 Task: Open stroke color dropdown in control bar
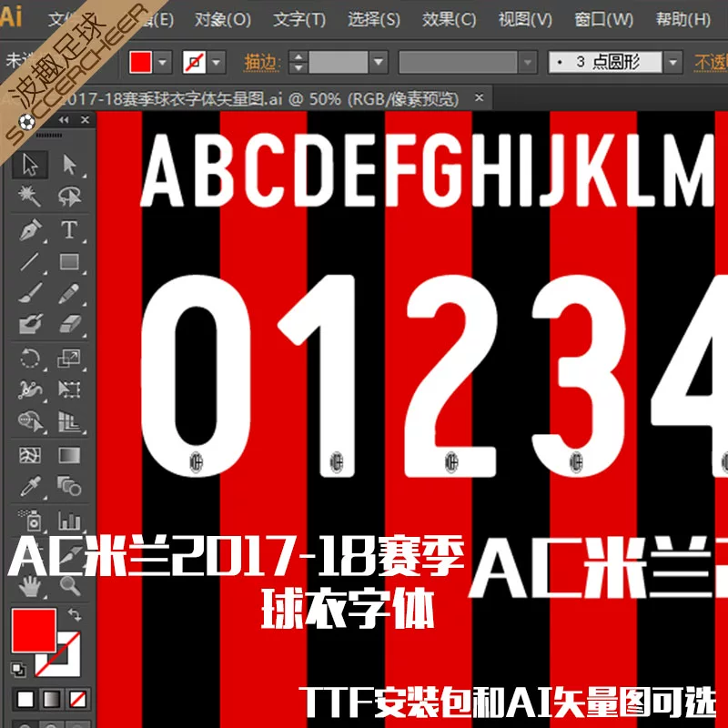tap(217, 62)
